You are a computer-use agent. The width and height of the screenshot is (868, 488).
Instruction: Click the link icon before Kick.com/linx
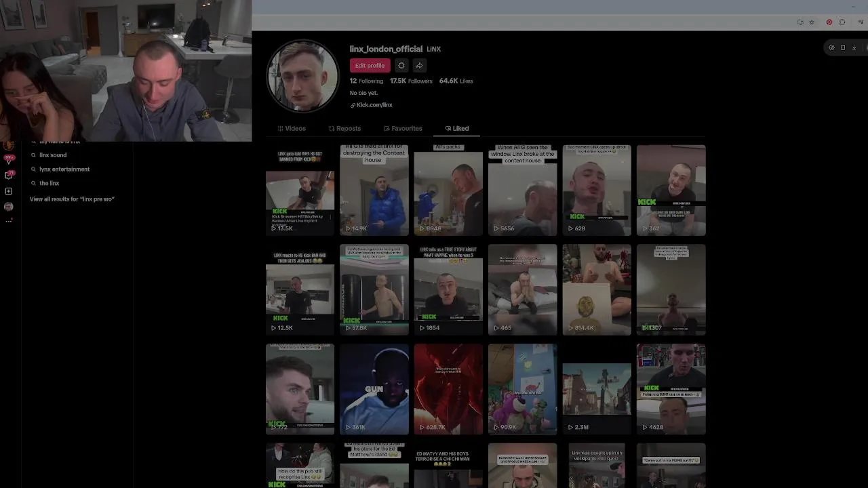click(x=353, y=105)
